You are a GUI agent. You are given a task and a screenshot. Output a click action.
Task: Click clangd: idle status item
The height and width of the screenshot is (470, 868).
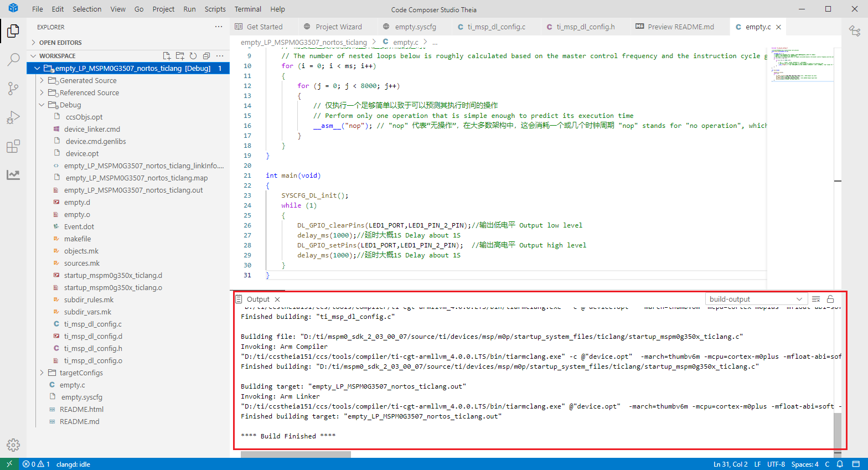[73, 464]
